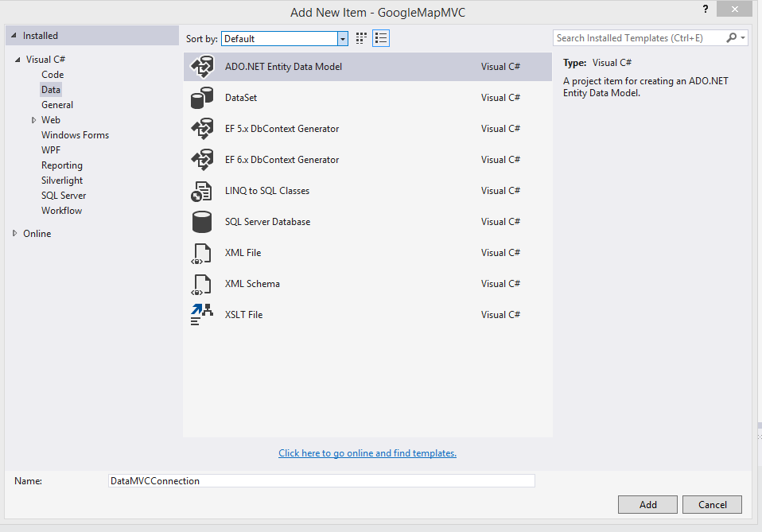Click the Cancel button

[712, 505]
